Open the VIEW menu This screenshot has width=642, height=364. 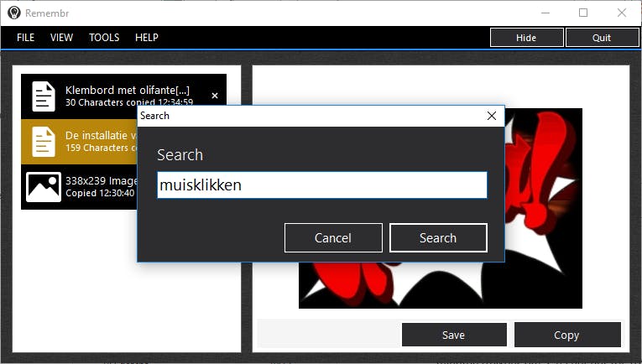[61, 38]
